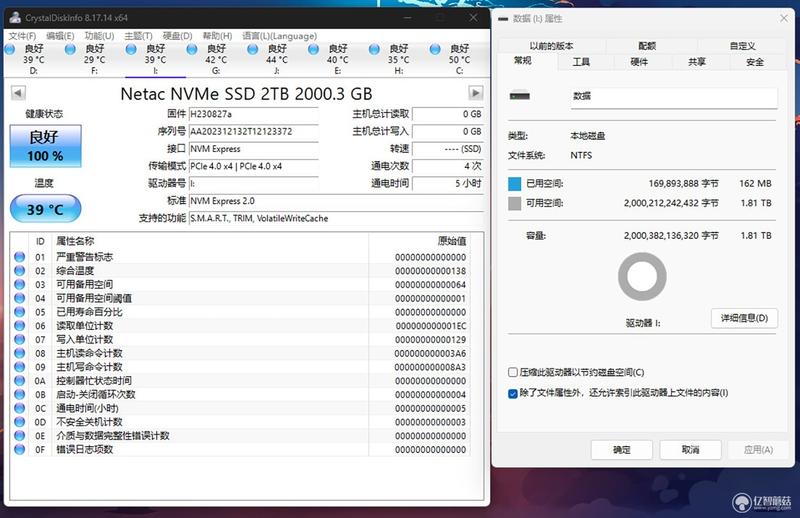
Task: Click the volume label field containing 数据
Action: [x=674, y=96]
